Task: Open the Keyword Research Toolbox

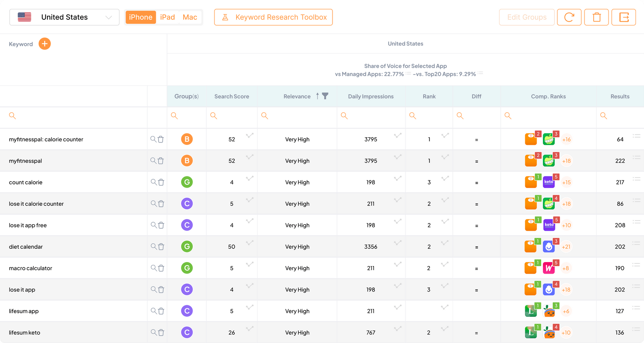Action: point(273,17)
